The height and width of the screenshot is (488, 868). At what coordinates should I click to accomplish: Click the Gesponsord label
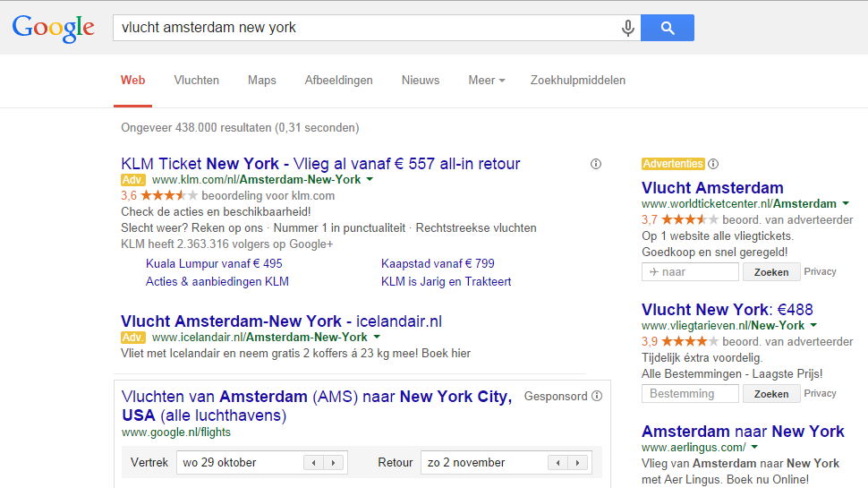(x=556, y=396)
